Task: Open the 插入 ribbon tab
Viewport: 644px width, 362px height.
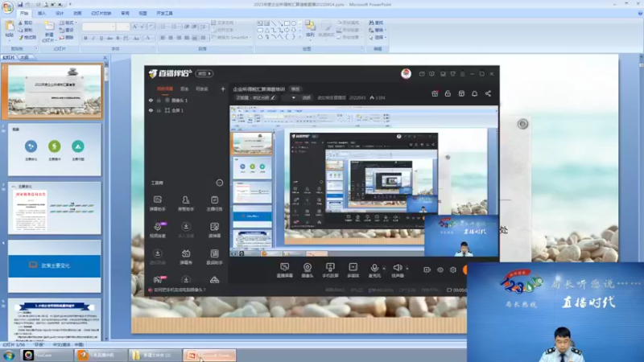Action: 42,13
